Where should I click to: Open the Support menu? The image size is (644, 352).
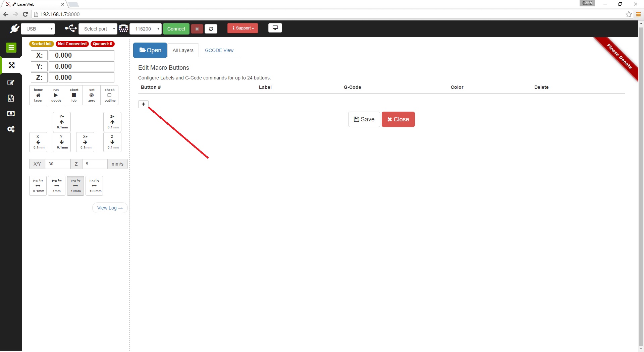tap(243, 28)
